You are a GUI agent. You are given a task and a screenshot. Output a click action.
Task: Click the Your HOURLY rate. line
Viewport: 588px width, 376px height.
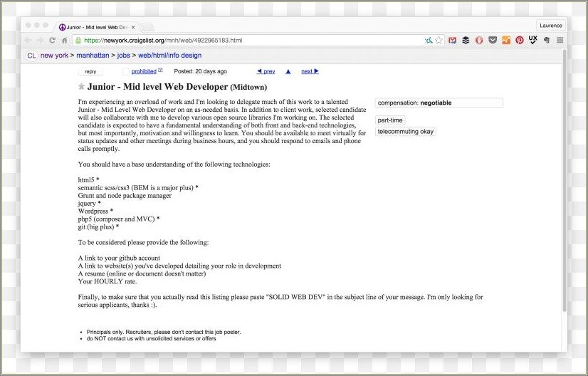click(x=107, y=281)
